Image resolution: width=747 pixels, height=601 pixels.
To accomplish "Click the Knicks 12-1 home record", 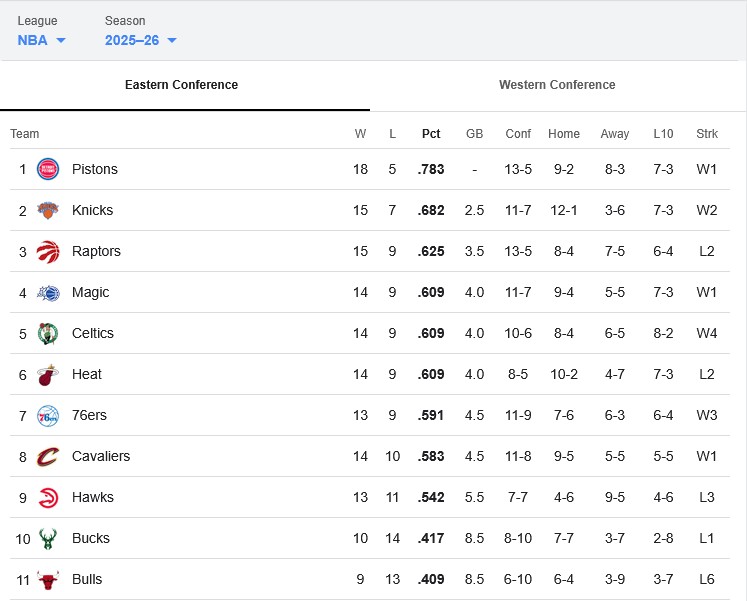I will [x=564, y=210].
